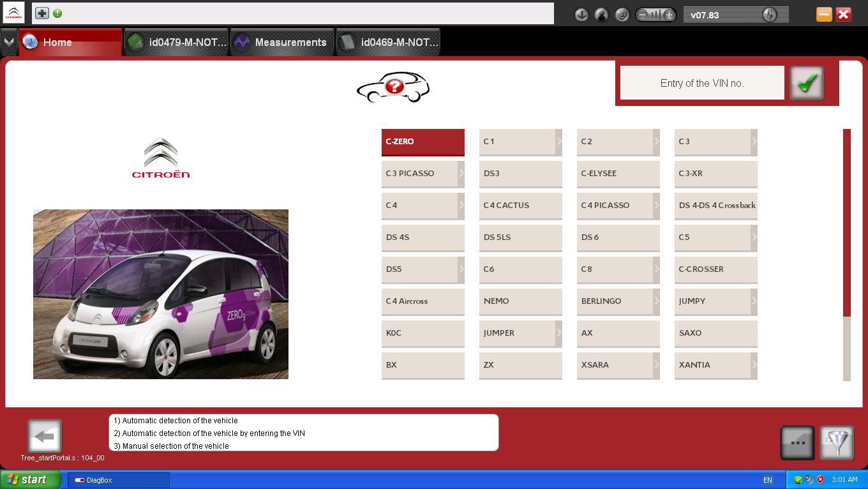Expand the C 1 submenu arrow
Viewport: 868px width, 489px height.
click(559, 142)
